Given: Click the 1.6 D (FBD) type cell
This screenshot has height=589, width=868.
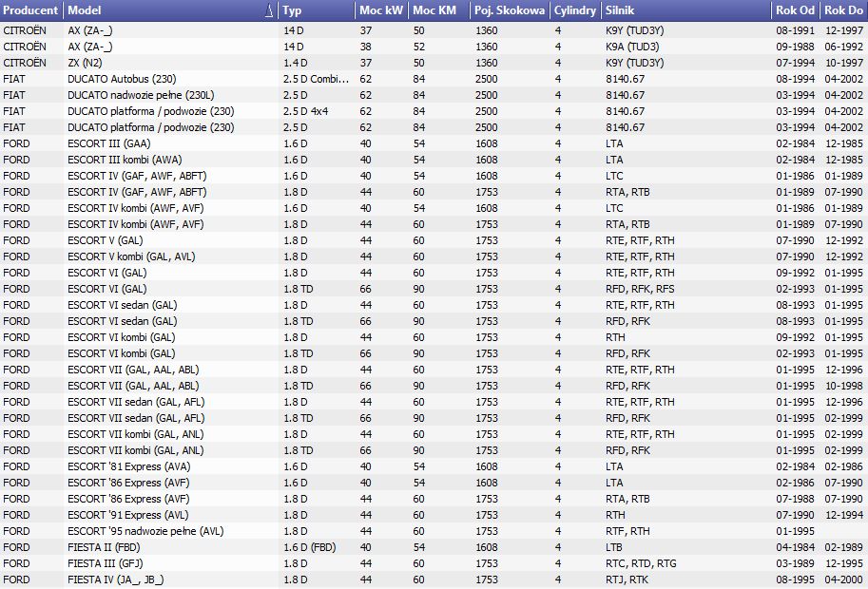Looking at the screenshot, I should point(309,547).
